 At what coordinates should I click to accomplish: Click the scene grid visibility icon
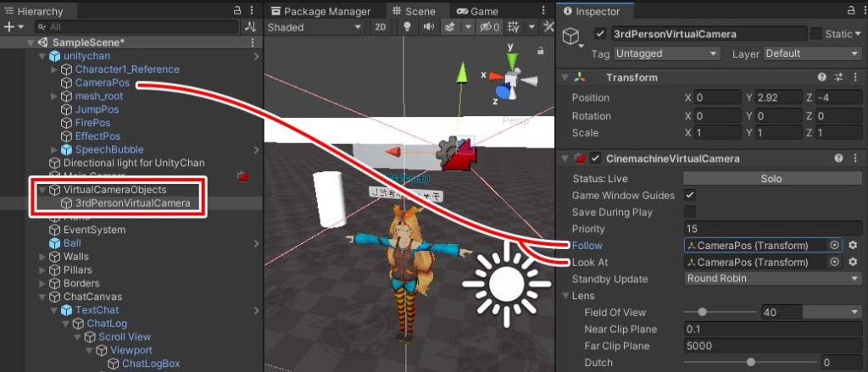[514, 26]
